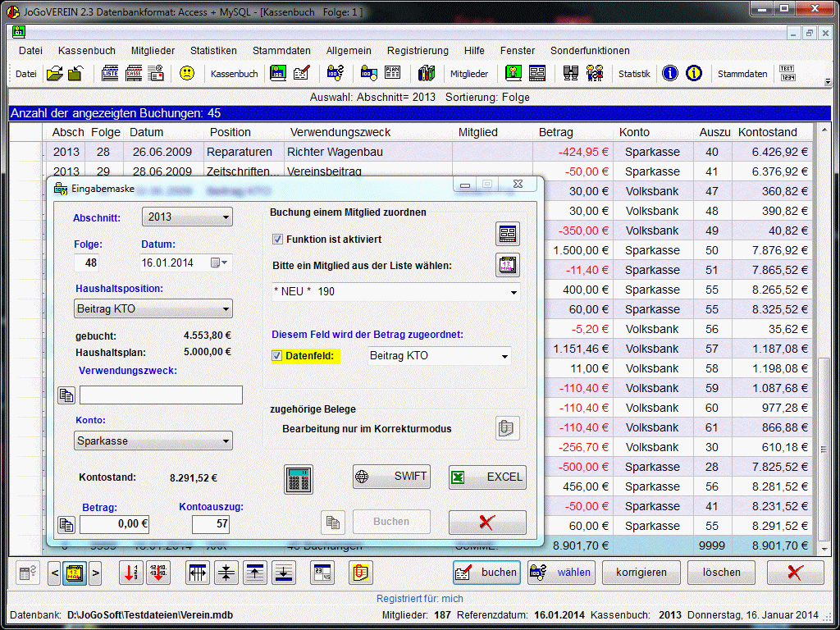Toggle the yellow Datenfeld checkbox
840x630 pixels.
click(277, 356)
